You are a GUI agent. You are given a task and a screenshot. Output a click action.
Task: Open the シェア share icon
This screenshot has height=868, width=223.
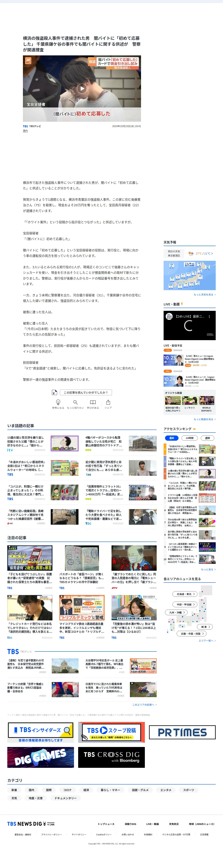pyautogui.click(x=108, y=404)
